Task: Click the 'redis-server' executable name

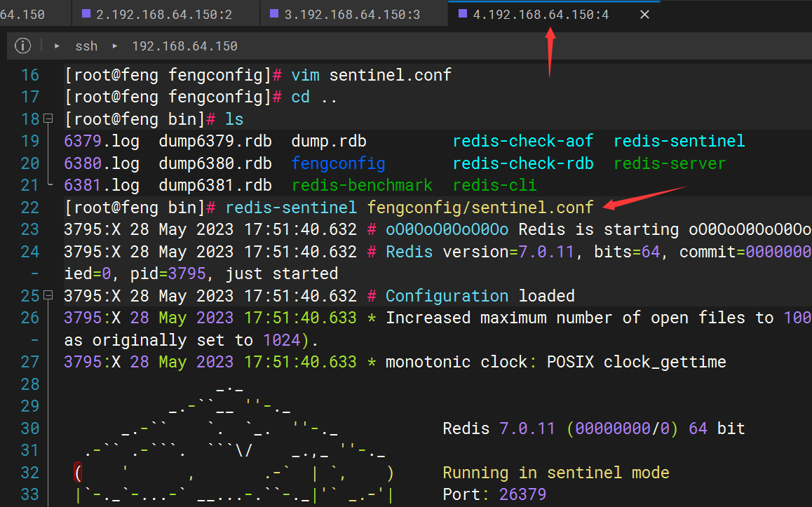Action: (x=670, y=163)
